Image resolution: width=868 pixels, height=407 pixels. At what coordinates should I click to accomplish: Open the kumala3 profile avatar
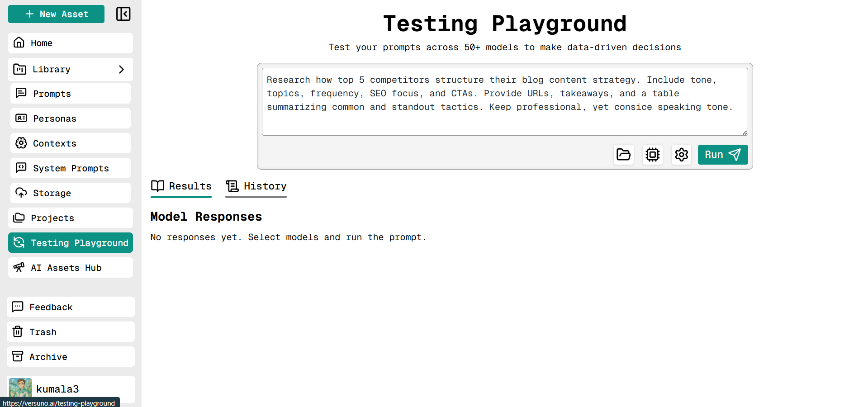[20, 388]
